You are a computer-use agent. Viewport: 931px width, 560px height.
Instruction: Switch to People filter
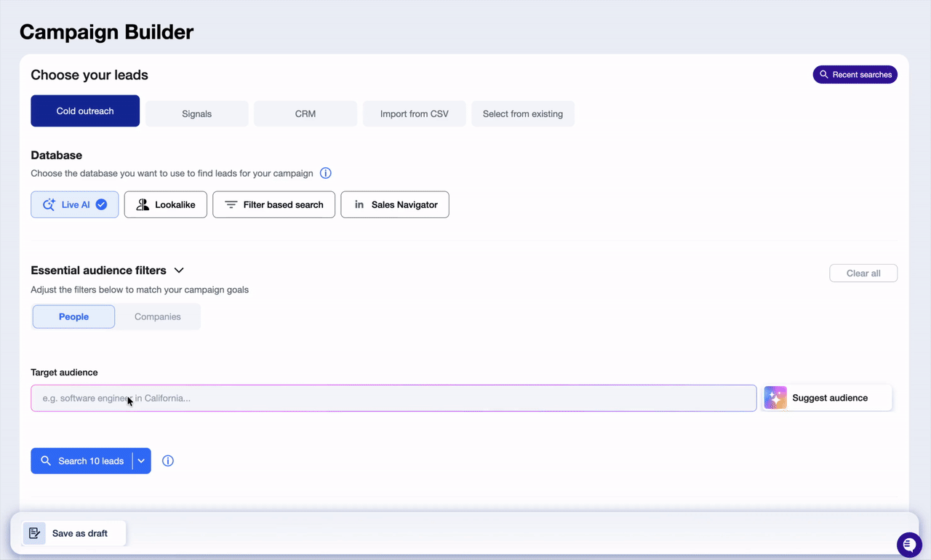click(73, 317)
